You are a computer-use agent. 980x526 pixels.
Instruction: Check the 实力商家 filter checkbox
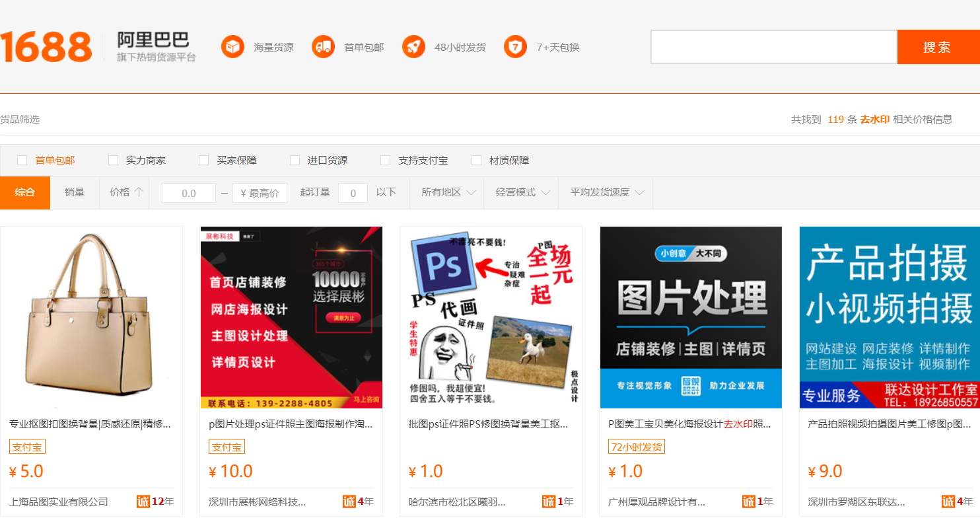pos(113,160)
